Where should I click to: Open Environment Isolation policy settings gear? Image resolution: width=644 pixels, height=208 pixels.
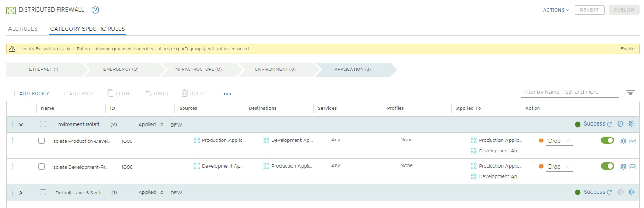pyautogui.click(x=631, y=124)
